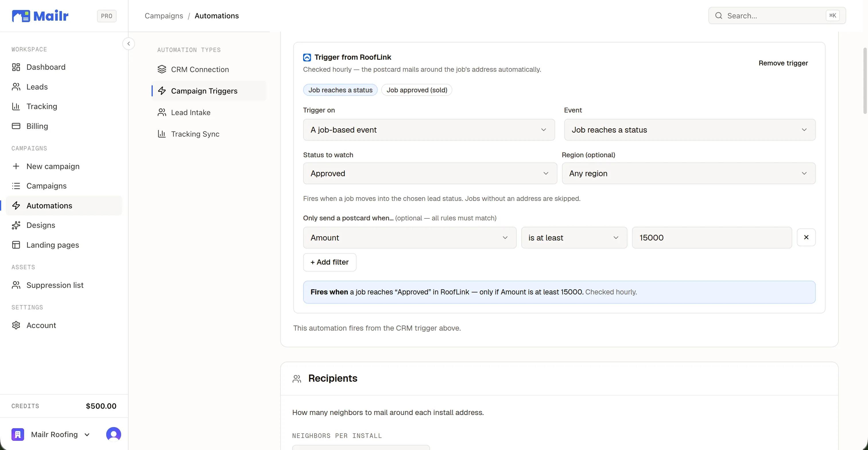
Task: Open the Event dropdown
Action: coord(690,130)
